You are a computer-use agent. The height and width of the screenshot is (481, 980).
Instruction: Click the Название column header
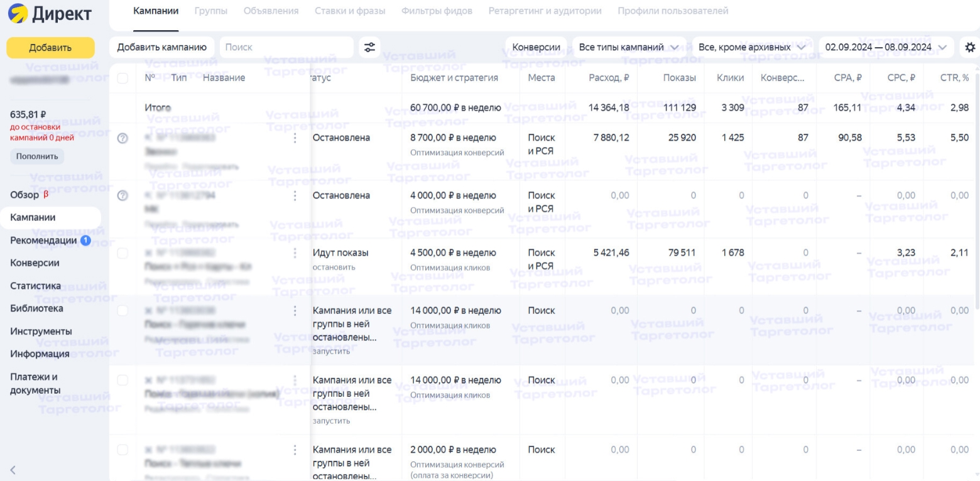224,78
